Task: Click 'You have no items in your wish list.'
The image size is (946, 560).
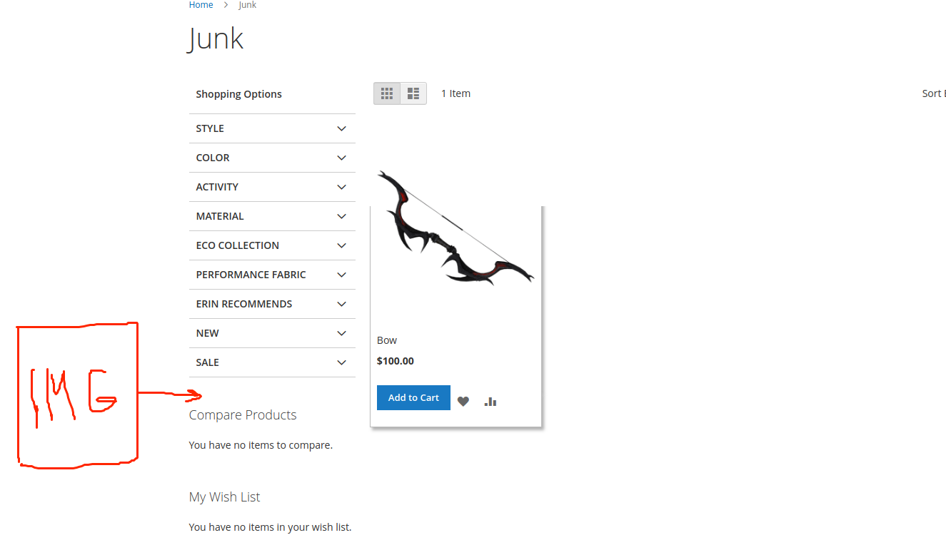Action: pos(270,527)
